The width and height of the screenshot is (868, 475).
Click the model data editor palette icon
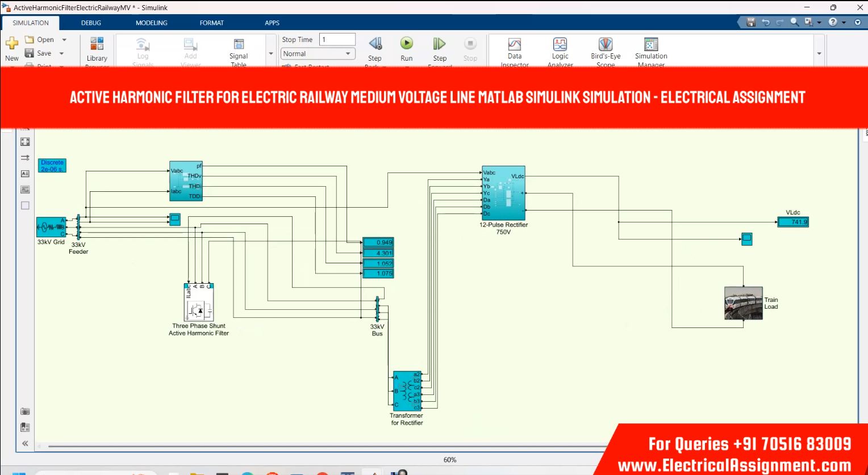(25, 427)
